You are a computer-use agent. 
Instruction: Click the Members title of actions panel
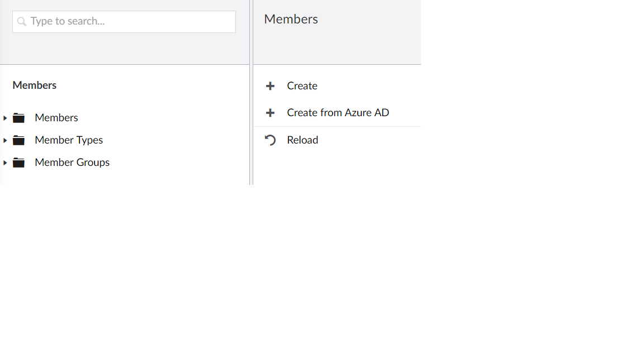click(291, 19)
